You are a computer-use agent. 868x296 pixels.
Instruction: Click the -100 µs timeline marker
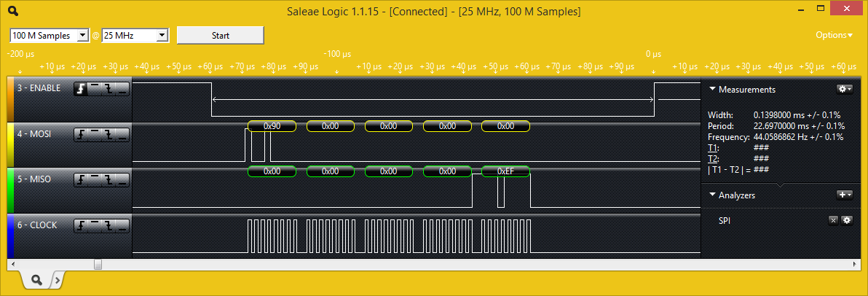(337, 55)
